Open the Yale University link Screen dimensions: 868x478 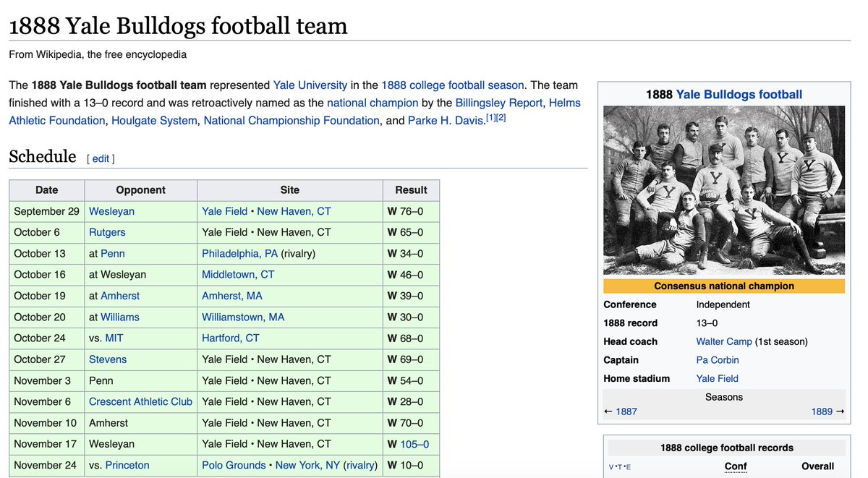coord(310,85)
